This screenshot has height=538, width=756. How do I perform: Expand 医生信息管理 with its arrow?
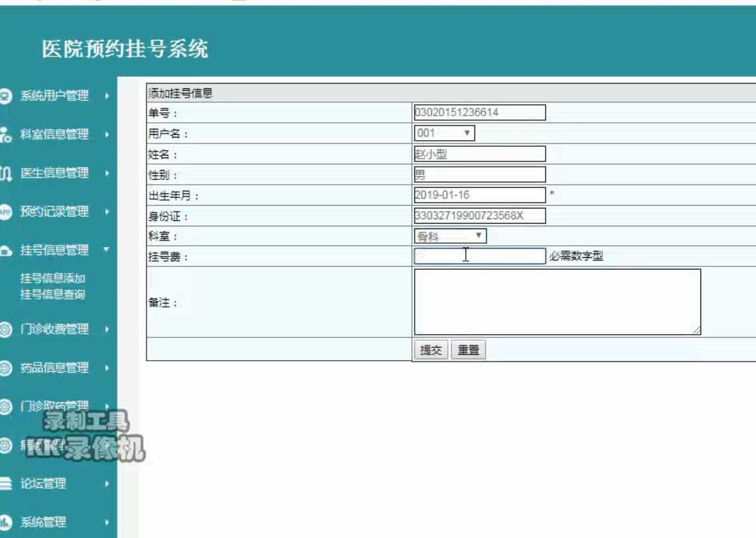[x=107, y=173]
